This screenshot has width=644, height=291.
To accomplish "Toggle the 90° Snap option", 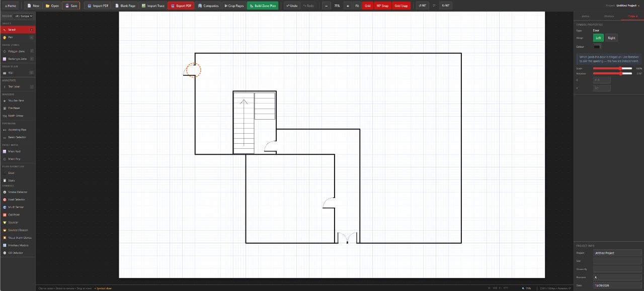I will pos(382,6).
